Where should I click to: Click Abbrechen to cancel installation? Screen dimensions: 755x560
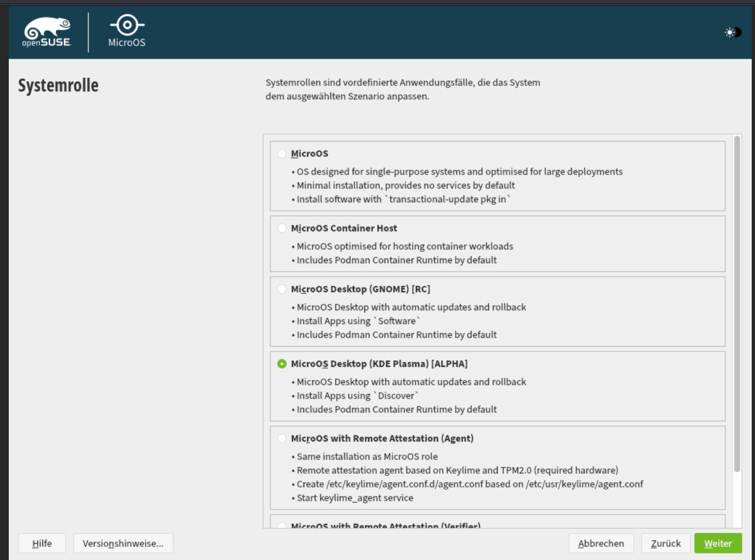601,543
